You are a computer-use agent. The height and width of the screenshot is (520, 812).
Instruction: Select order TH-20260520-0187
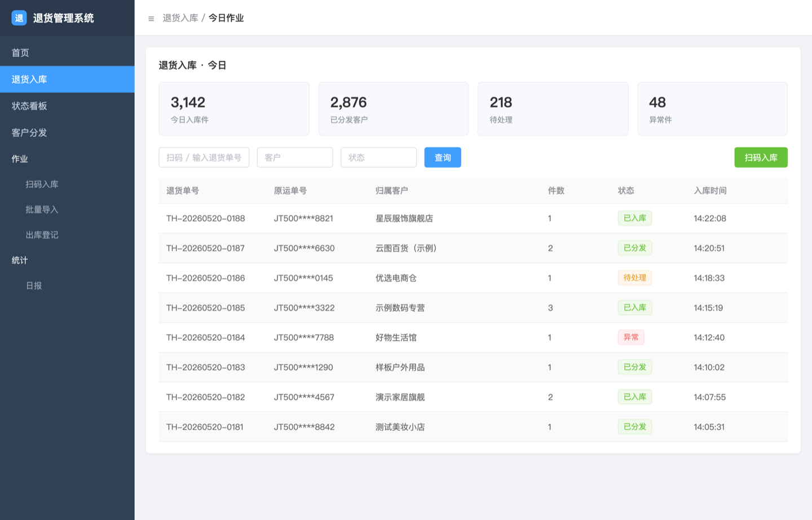point(206,248)
